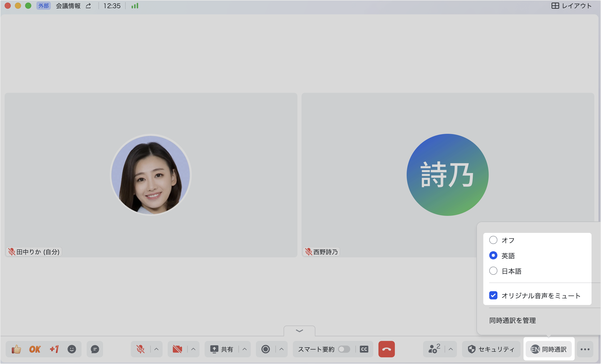Open the emoji reactions smiley
This screenshot has width=601, height=364.
72,349
